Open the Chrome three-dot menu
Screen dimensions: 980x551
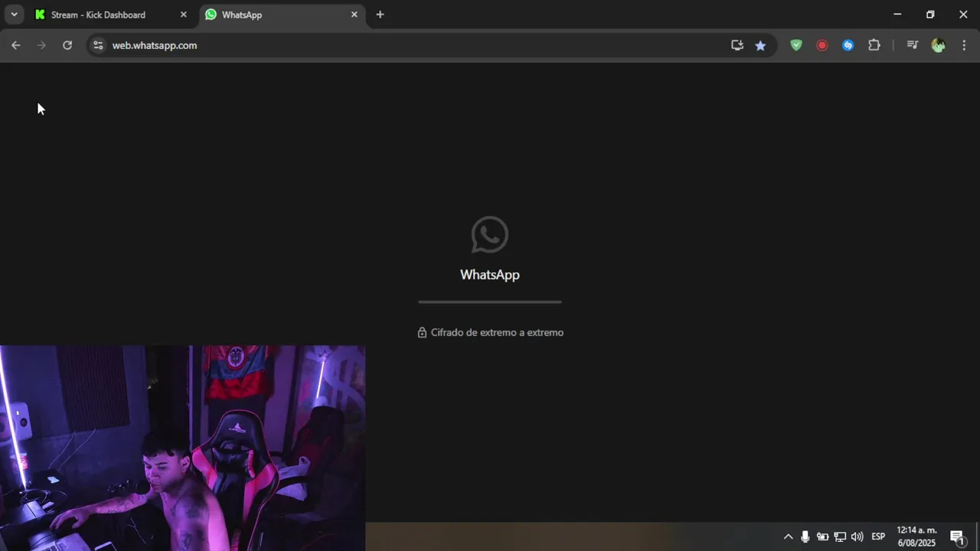point(964,45)
